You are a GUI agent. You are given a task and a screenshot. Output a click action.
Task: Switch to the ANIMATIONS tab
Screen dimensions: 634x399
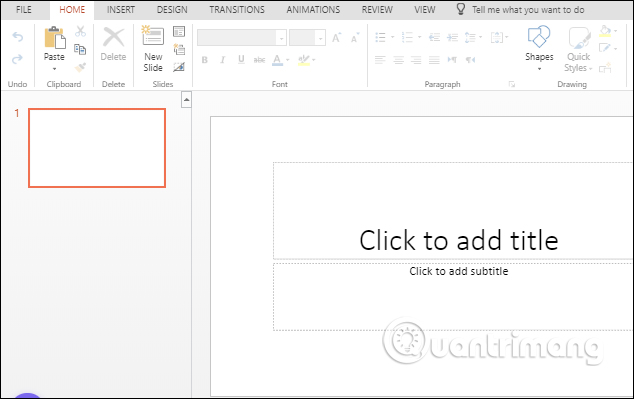coord(313,10)
